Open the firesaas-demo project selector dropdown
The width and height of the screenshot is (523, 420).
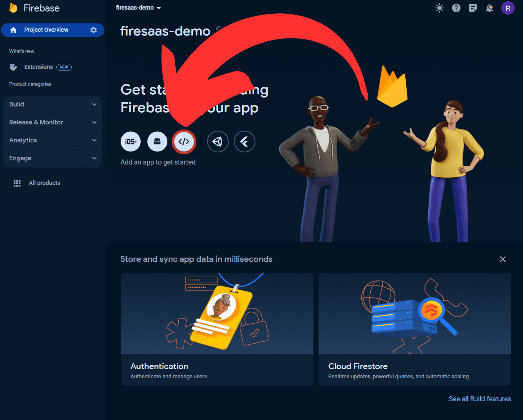pyautogui.click(x=138, y=8)
